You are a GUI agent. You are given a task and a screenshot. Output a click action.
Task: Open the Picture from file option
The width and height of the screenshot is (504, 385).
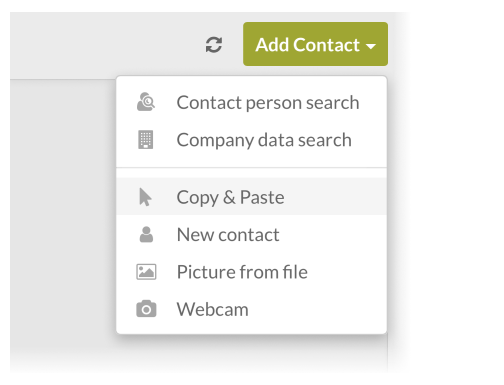252,272
